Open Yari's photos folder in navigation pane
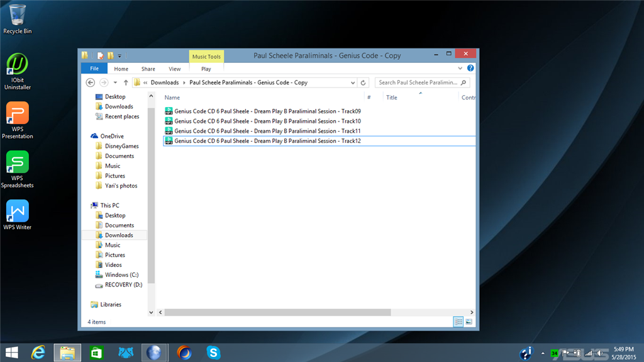The image size is (644, 362). 121,186
